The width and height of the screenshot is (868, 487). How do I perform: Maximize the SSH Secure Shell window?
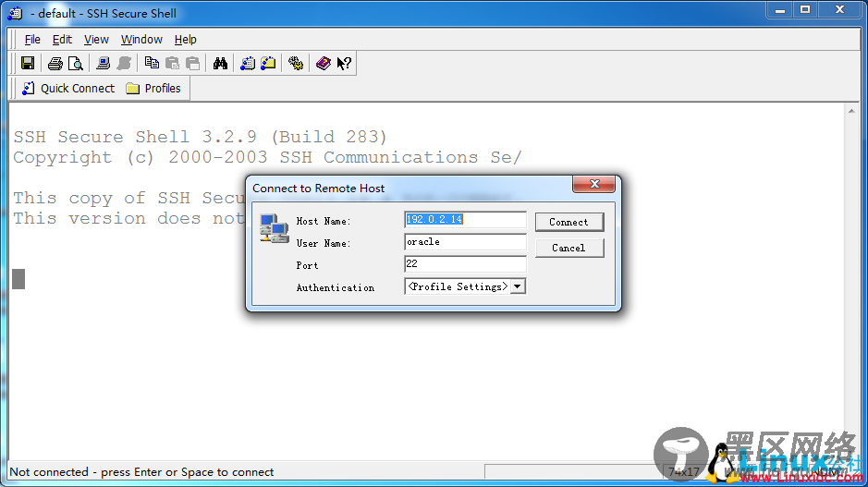(x=805, y=10)
